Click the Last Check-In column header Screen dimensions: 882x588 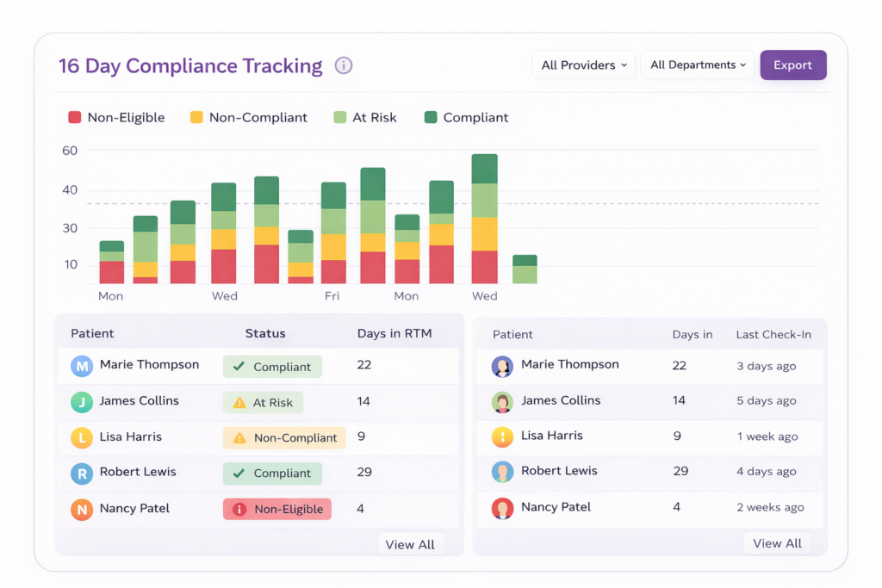[x=773, y=334]
